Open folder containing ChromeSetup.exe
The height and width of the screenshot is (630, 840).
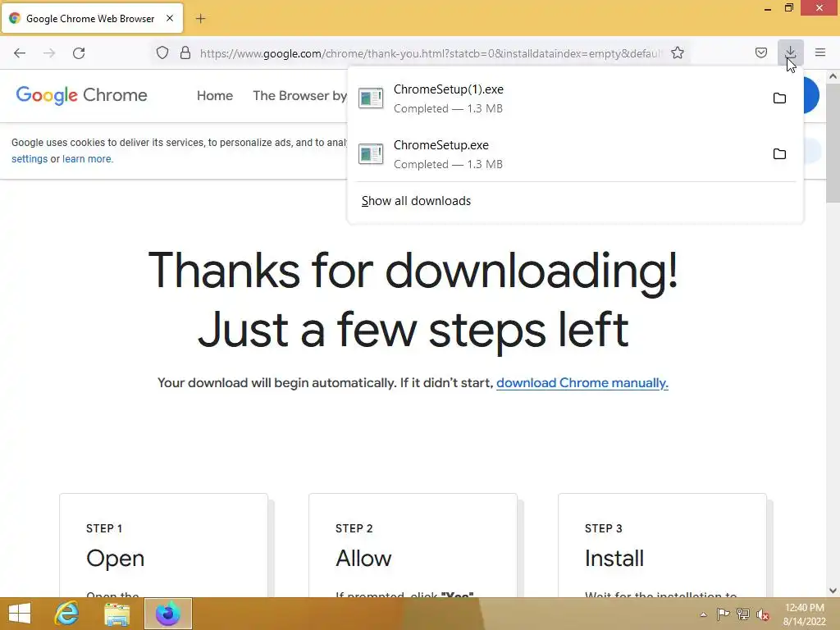point(779,153)
